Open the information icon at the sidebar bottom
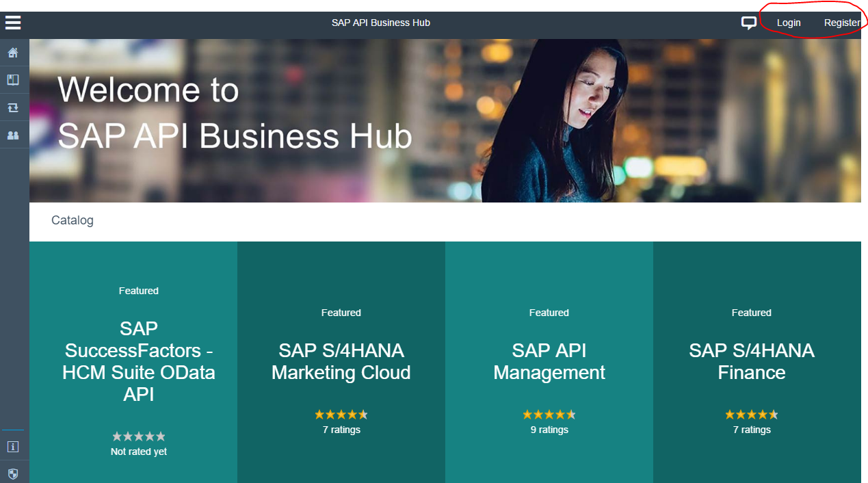The width and height of the screenshot is (868, 483). (x=12, y=446)
